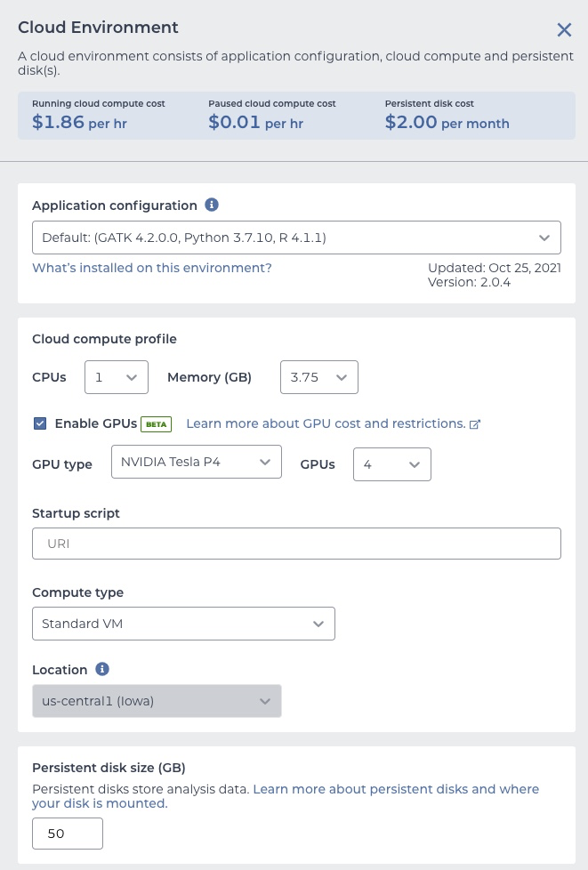The height and width of the screenshot is (870, 588).
Task: Click the BETA badge next to Enable GPUs
Action: tap(156, 424)
